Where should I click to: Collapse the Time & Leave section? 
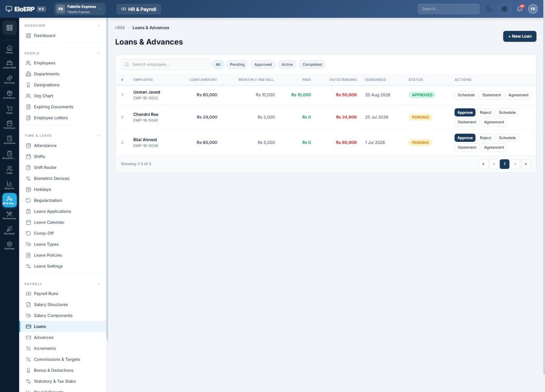[99, 136]
